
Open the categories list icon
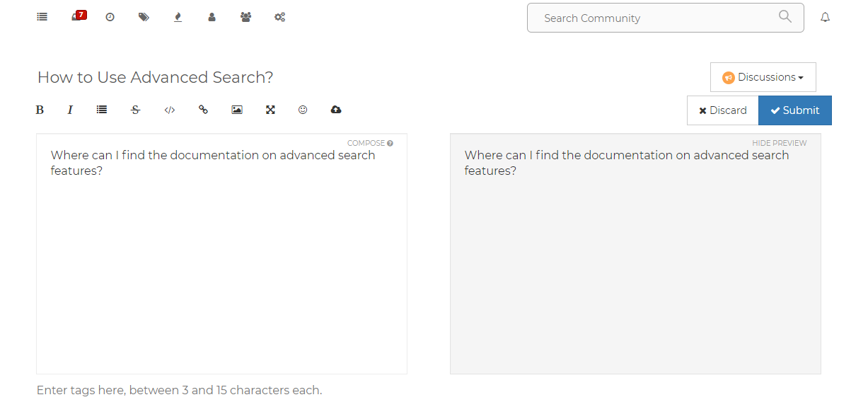42,17
